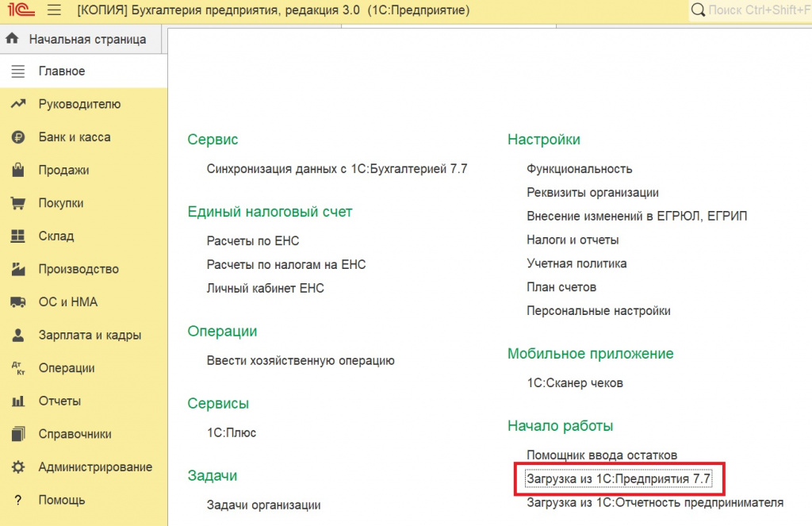Click the Банк и касса ruble coin icon
812x526 pixels.
click(x=18, y=137)
